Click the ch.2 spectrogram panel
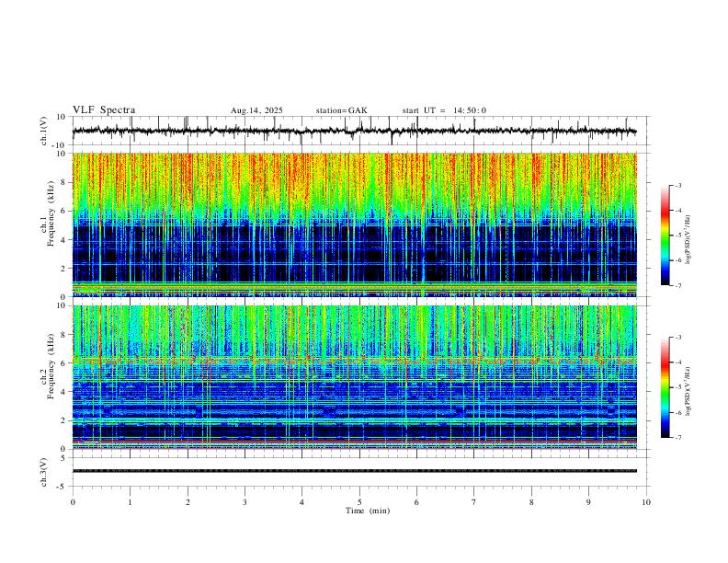 (354, 377)
